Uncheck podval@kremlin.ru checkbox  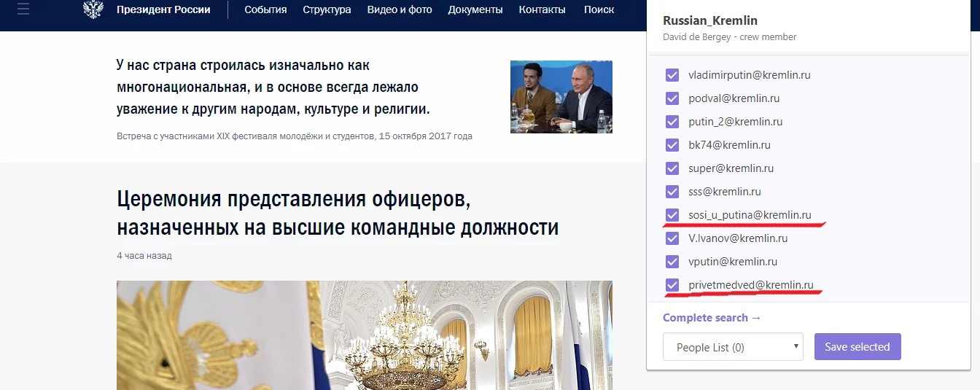(672, 98)
